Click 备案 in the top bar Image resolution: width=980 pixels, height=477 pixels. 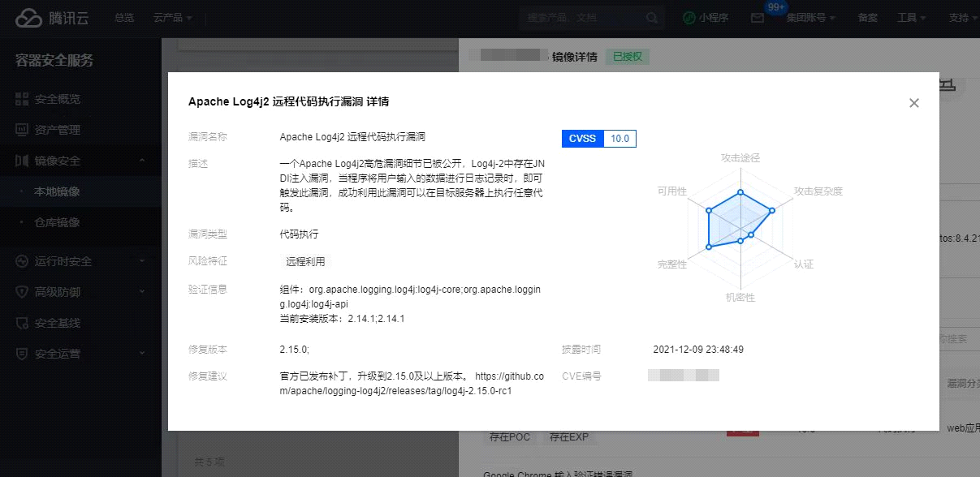(x=868, y=18)
